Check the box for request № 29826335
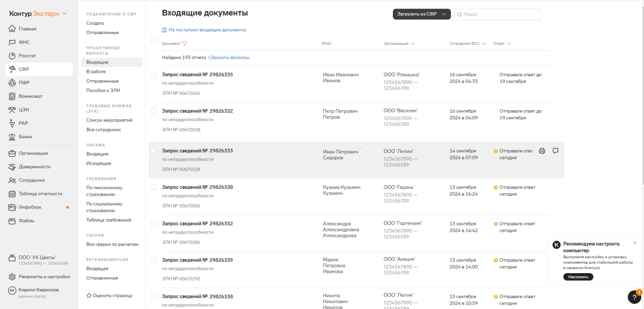This screenshot has height=309, width=644. [153, 74]
